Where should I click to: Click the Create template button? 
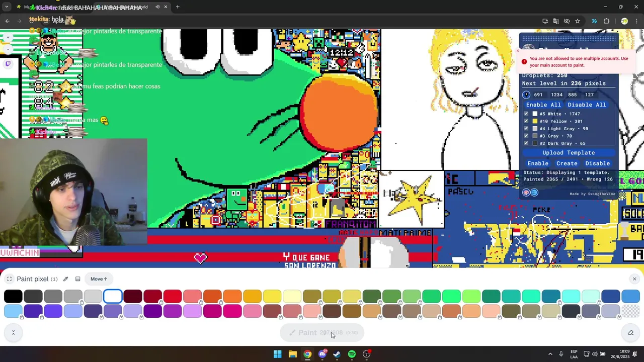(567, 163)
